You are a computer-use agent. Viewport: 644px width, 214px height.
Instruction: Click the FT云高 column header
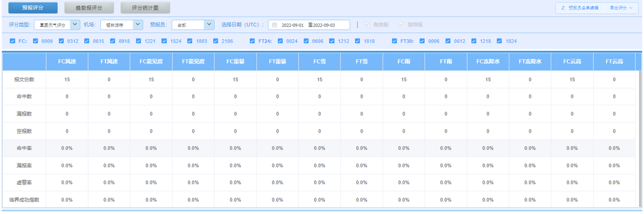[614, 62]
